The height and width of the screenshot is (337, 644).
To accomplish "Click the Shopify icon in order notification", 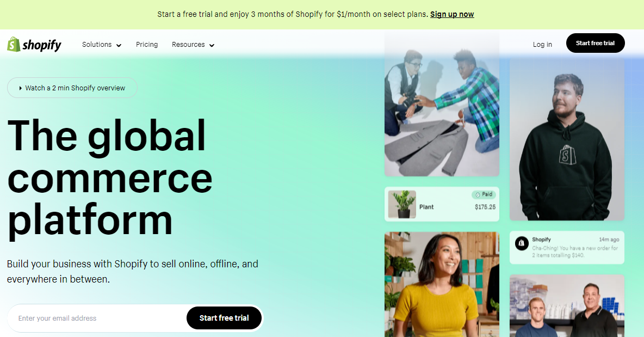I will pyautogui.click(x=522, y=243).
